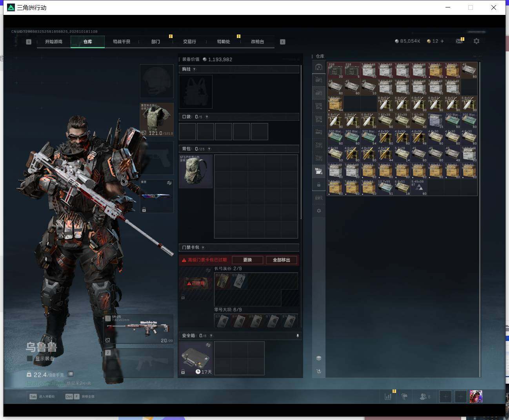Open game settings gear in top bar
The width and height of the screenshot is (509, 420).
(476, 41)
